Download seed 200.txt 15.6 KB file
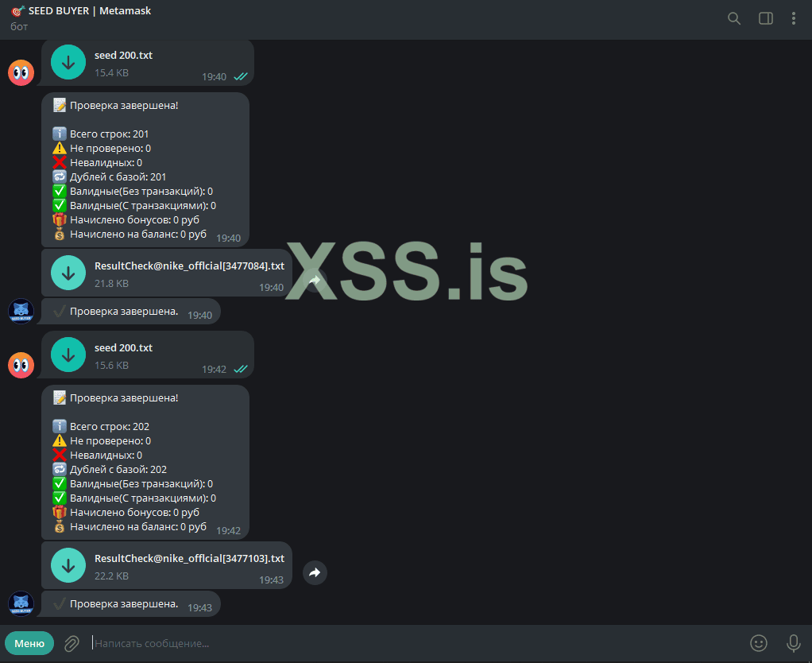812x663 pixels. pos(68,355)
